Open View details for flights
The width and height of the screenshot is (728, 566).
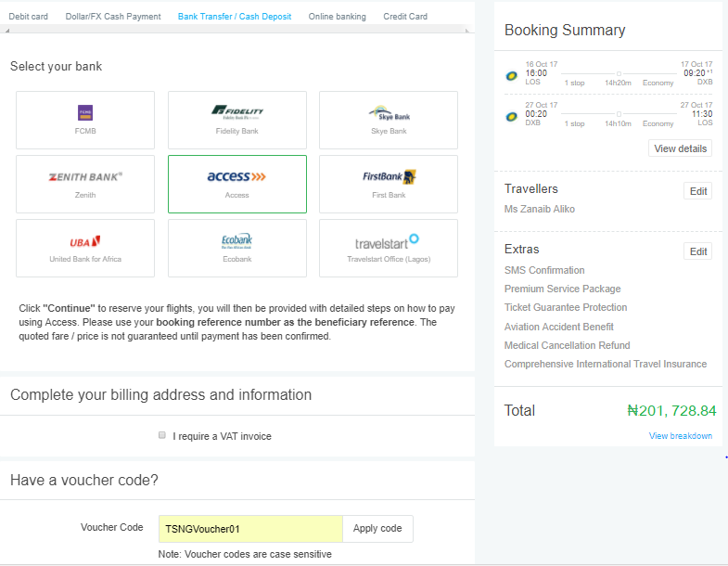(680, 148)
